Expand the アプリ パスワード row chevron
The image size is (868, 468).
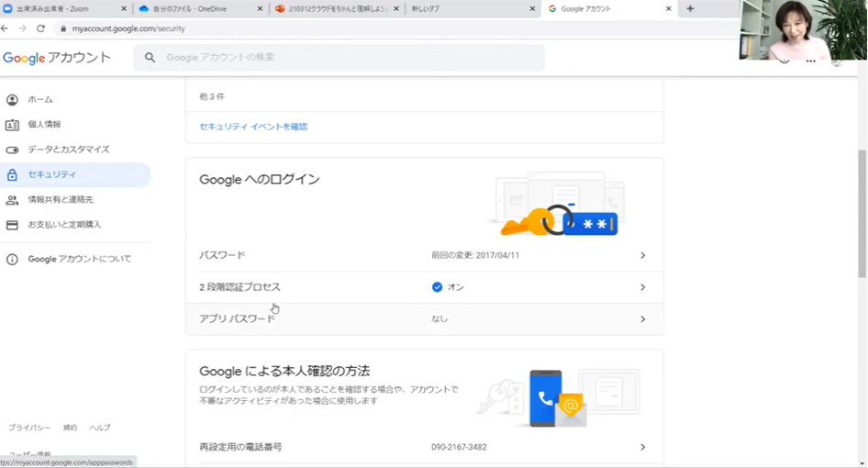click(642, 319)
